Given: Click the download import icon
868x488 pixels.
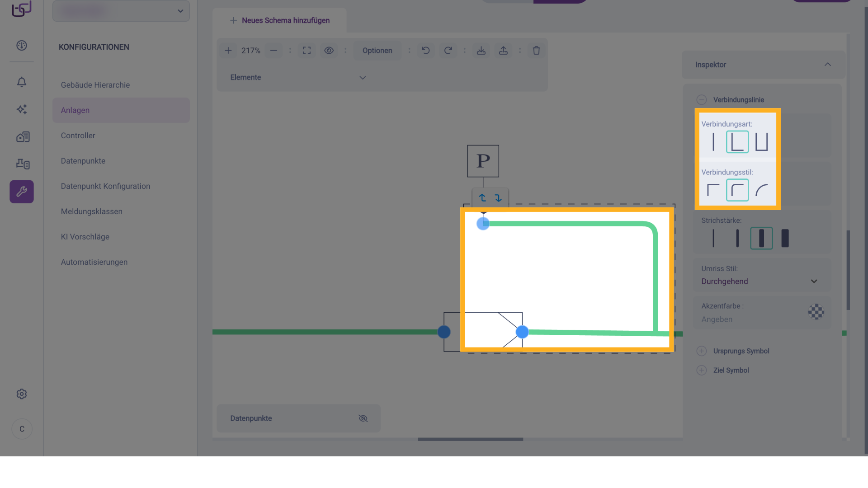Looking at the screenshot, I should pyautogui.click(x=481, y=51).
